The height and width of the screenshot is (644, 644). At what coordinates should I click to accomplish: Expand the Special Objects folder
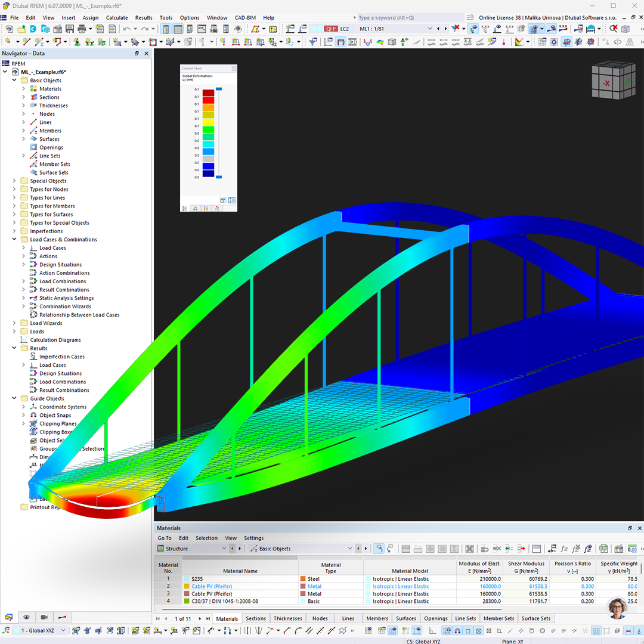coord(14,181)
